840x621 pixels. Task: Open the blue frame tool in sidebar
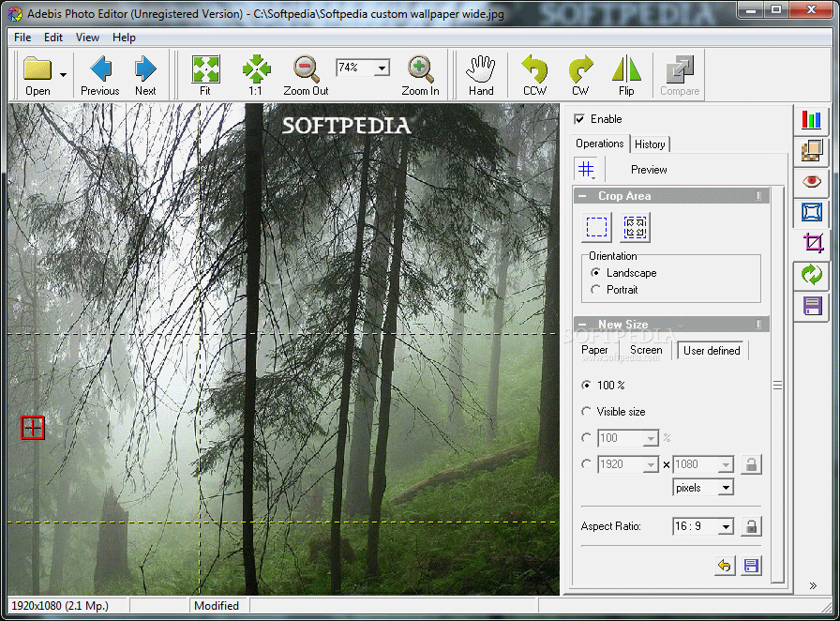(x=811, y=212)
